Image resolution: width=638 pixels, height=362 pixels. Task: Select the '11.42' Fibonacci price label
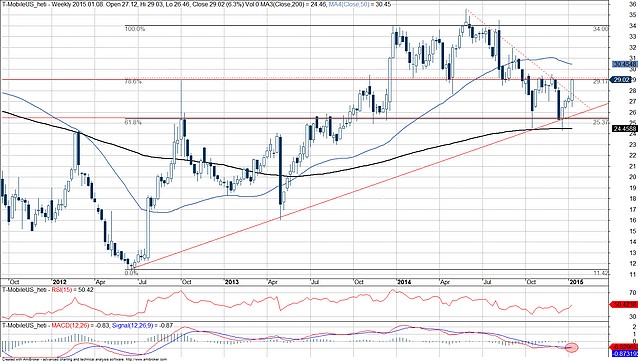[x=601, y=273]
